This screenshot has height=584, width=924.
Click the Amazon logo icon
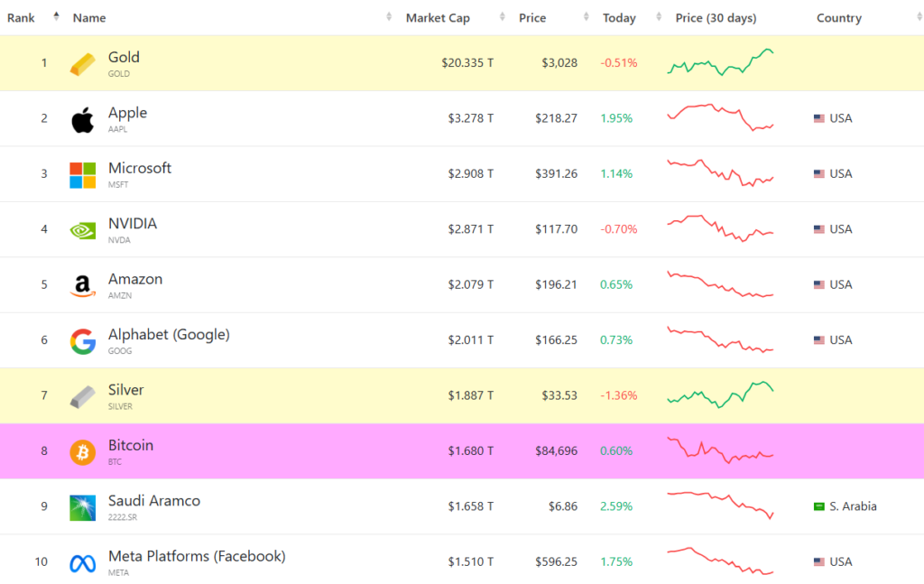click(x=82, y=286)
